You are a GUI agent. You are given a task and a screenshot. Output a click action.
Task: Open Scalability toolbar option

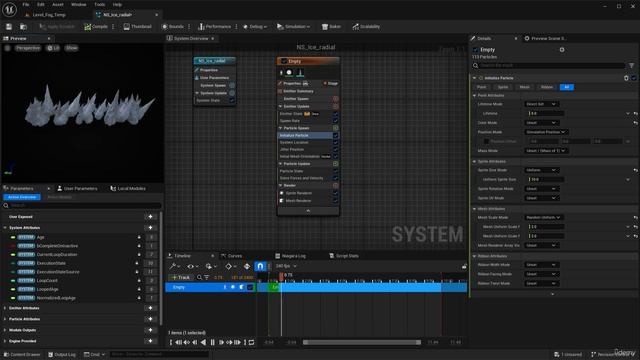tap(366, 27)
